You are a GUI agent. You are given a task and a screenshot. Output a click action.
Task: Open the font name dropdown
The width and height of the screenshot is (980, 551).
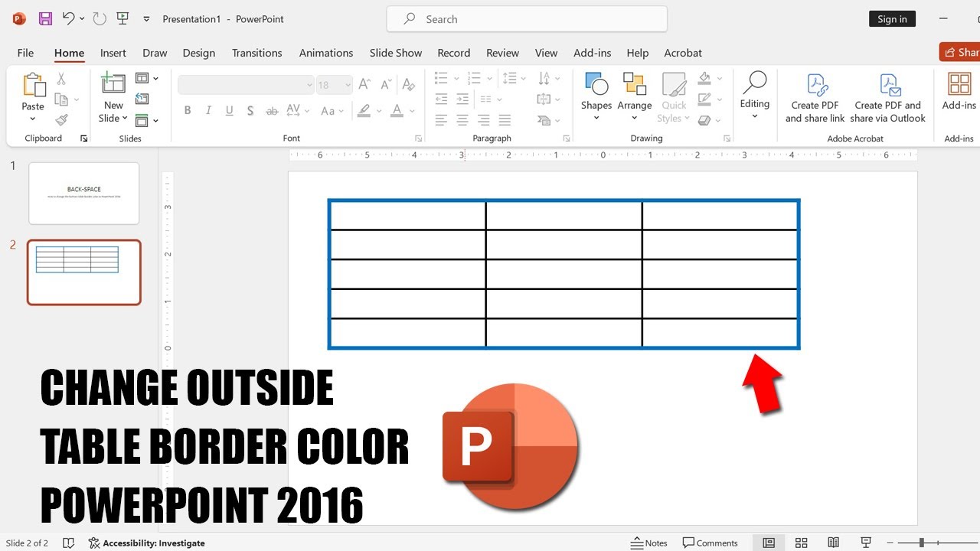click(309, 85)
